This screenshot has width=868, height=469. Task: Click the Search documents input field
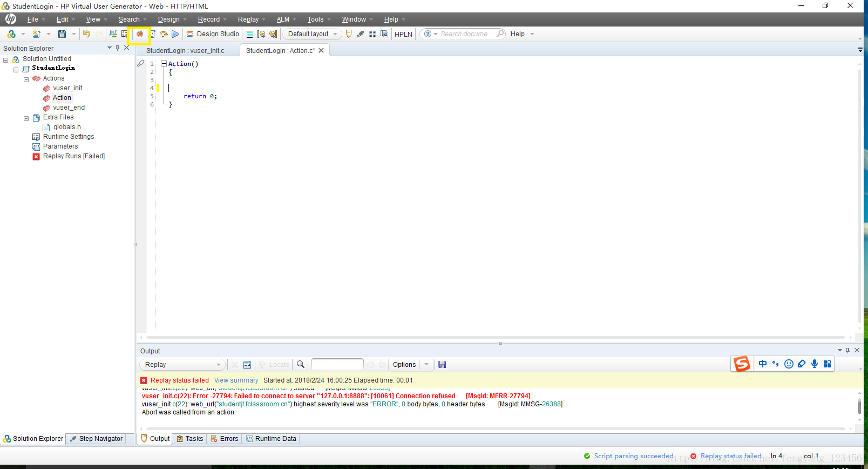pyautogui.click(x=466, y=34)
